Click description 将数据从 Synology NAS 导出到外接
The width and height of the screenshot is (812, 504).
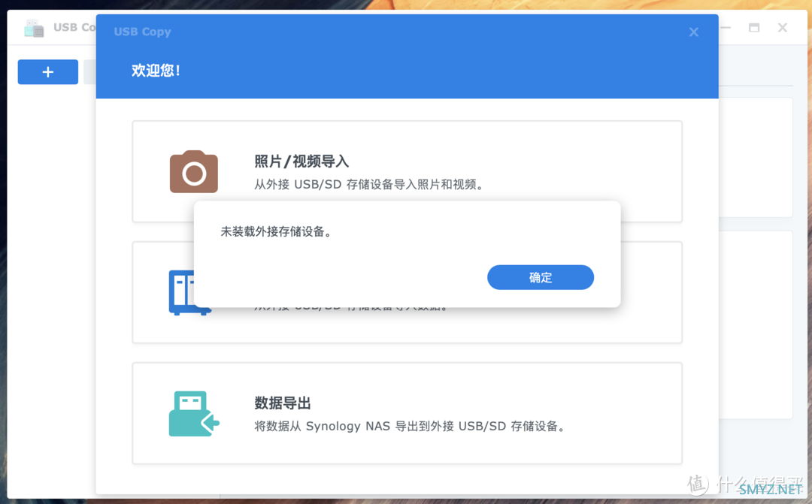(409, 427)
